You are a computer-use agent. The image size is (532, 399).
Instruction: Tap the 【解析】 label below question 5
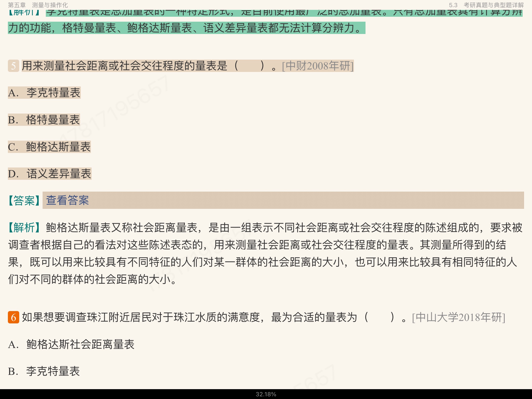click(x=24, y=228)
